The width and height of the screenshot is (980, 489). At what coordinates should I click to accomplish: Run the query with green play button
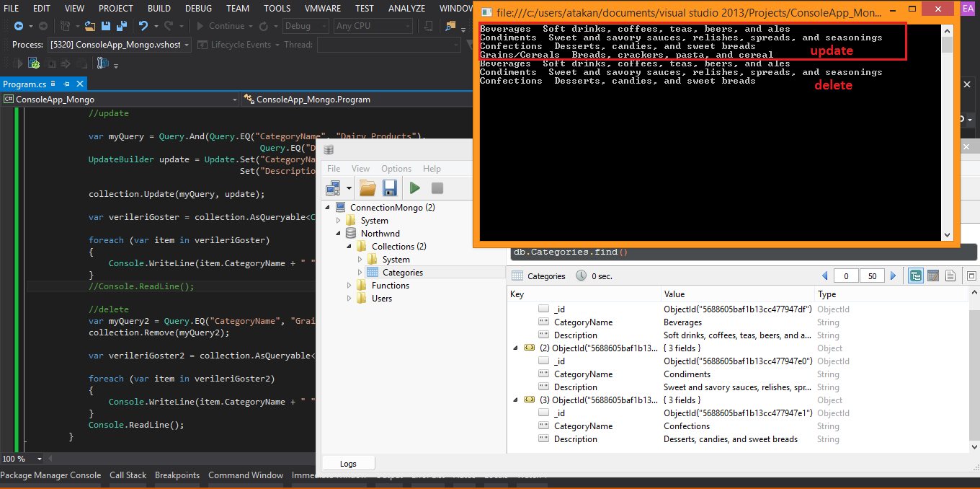[415, 188]
